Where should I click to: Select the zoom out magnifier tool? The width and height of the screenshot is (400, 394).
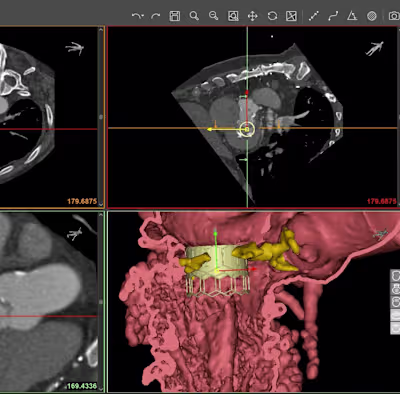coord(213,16)
